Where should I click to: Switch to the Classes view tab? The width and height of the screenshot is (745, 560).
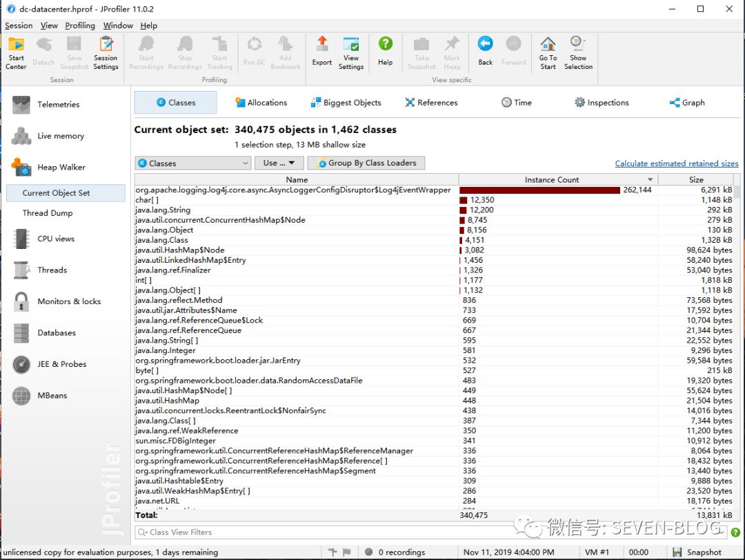click(x=175, y=103)
